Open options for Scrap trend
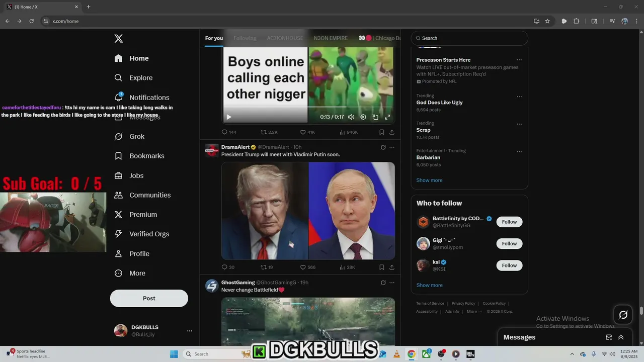 [519, 124]
